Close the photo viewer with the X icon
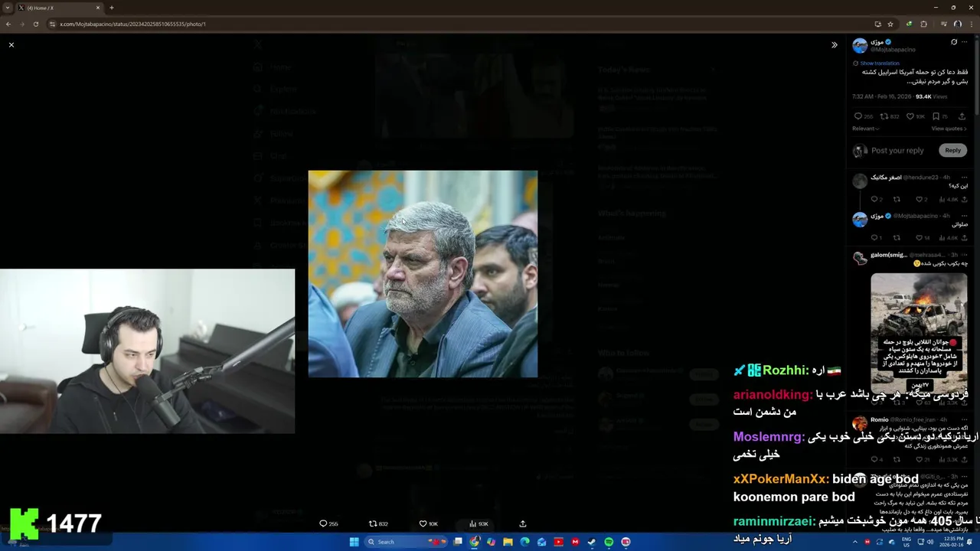980x551 pixels. (11, 45)
